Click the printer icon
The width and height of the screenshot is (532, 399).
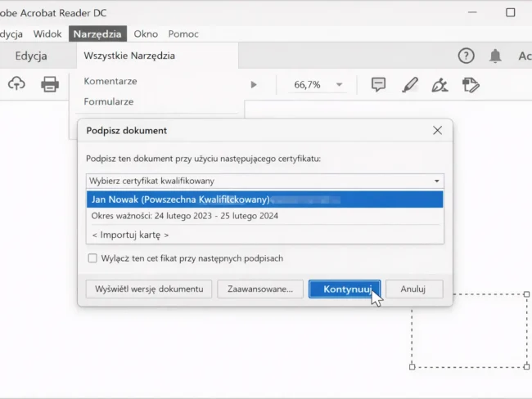point(50,84)
